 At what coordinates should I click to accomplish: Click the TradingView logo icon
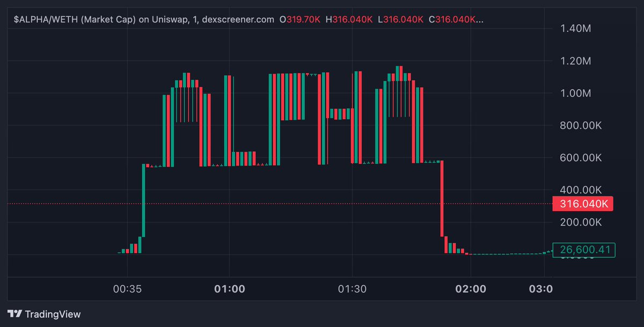click(14, 314)
